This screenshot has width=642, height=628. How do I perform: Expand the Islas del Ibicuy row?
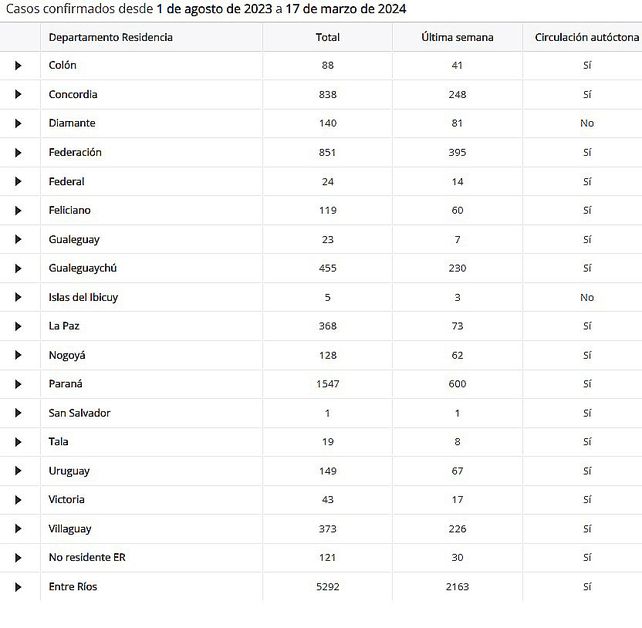(x=18, y=297)
